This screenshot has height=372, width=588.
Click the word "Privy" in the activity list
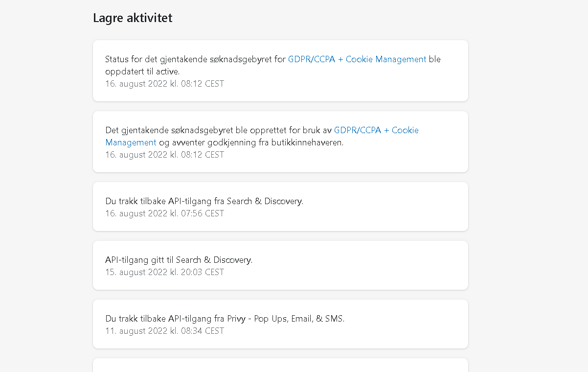(x=237, y=319)
